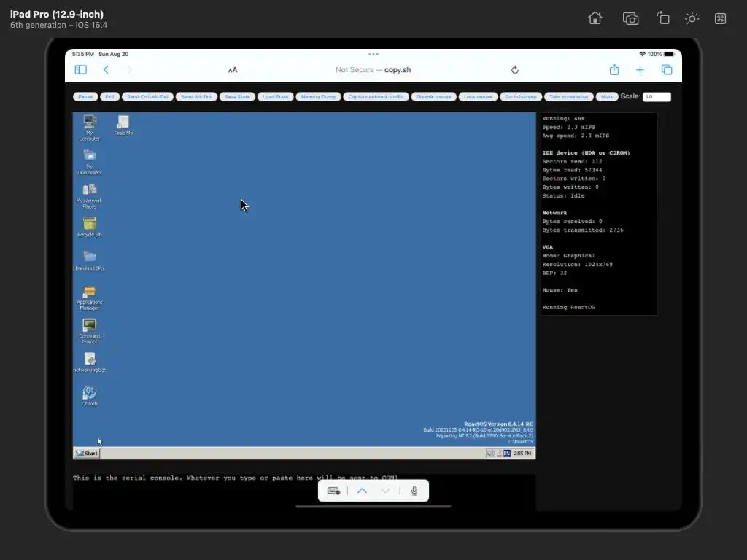Screen dimensions: 747x560
Task: Click the Pause emulator button
Action: coord(85,97)
